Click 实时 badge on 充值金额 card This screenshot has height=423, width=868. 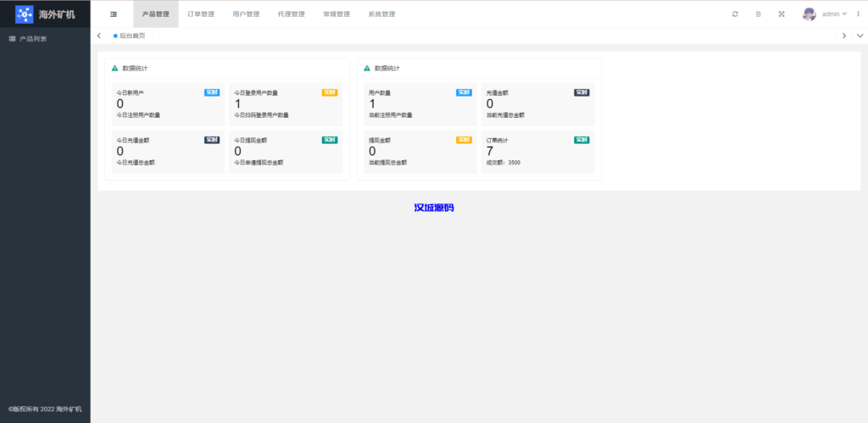(581, 92)
